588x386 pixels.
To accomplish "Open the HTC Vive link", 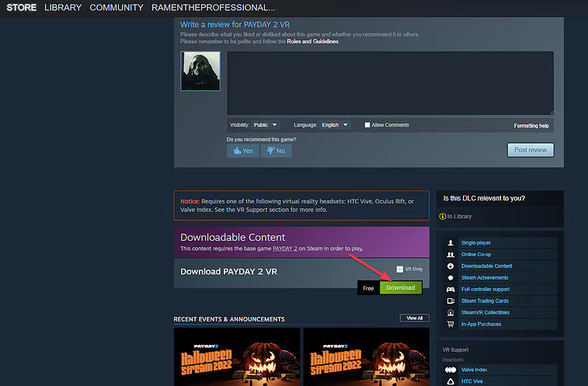I will point(471,381).
